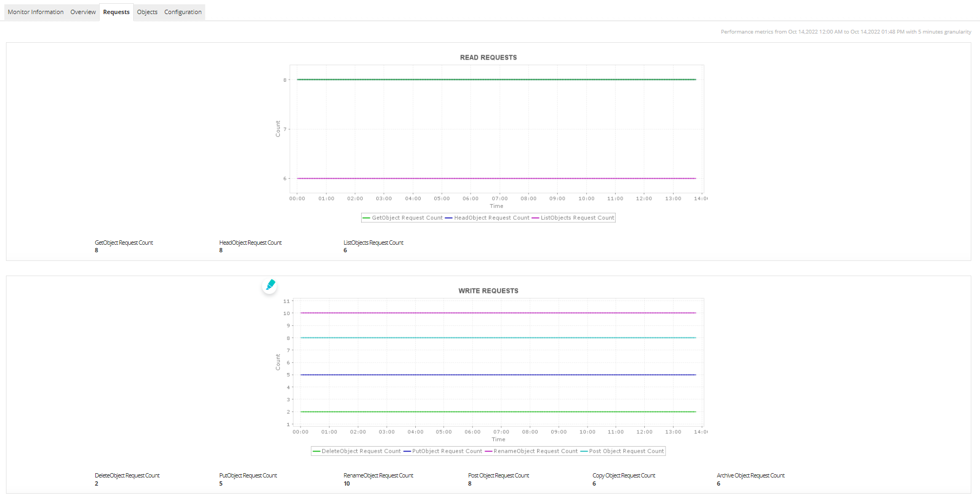
Task: Click the Copy Object Request Count value 6
Action: pyautogui.click(x=594, y=483)
